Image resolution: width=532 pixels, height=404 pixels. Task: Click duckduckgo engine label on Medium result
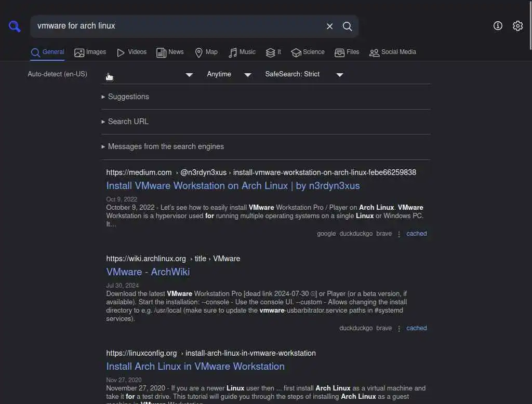click(356, 233)
